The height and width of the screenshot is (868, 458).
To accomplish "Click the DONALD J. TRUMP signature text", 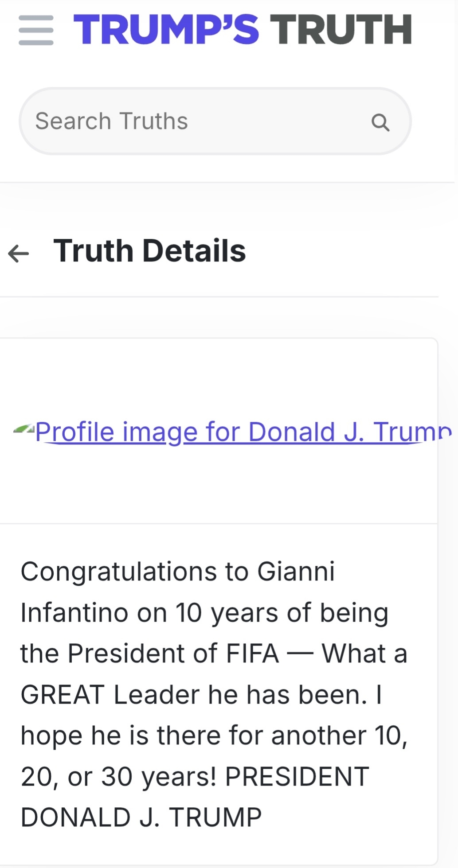I will [141, 817].
